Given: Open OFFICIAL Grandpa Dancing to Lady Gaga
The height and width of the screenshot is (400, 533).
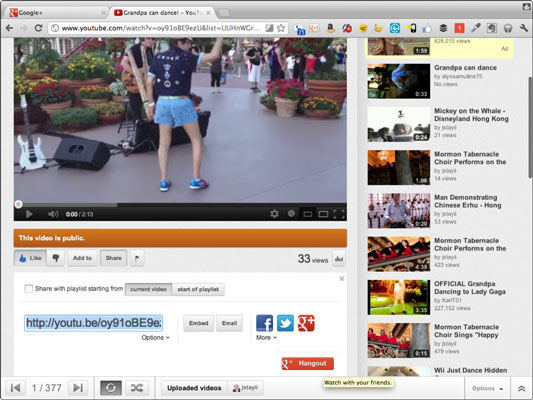Looking at the screenshot, I should point(470,288).
